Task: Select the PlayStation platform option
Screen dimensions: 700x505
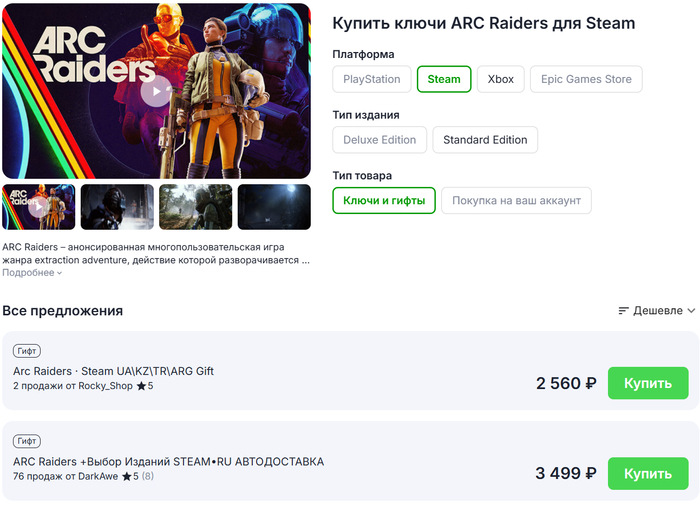Action: pos(371,79)
